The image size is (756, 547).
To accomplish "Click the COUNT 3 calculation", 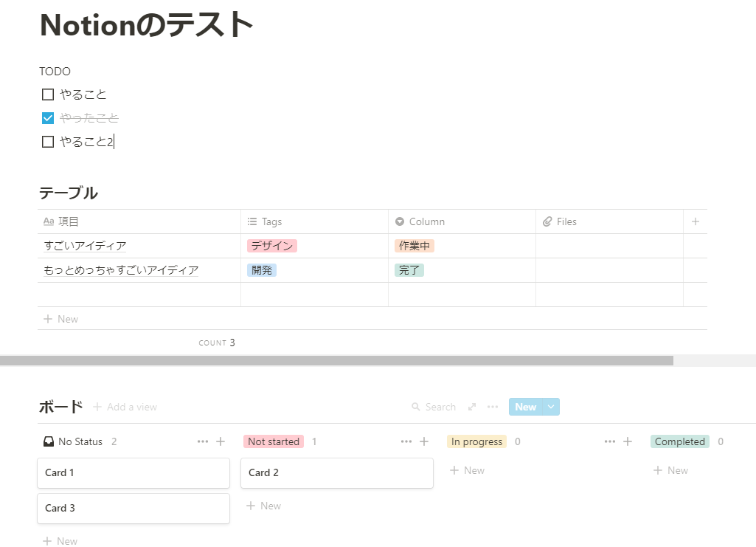I will [217, 343].
